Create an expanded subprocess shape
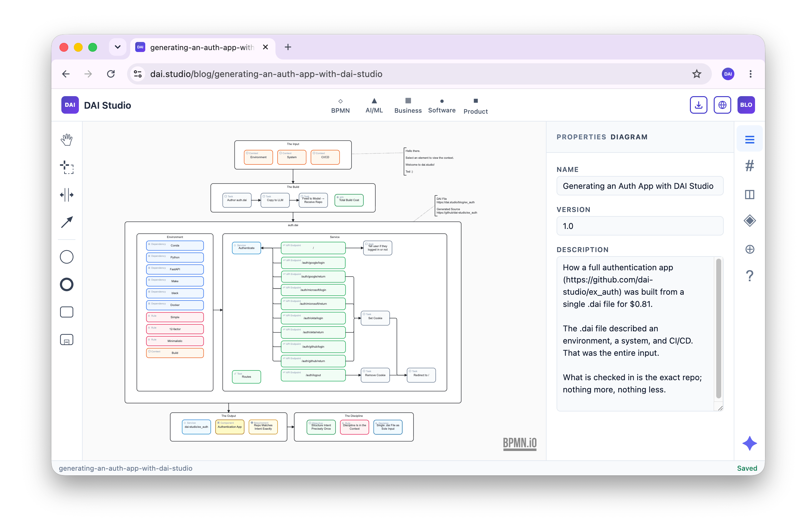This screenshot has width=812, height=523. tap(67, 339)
